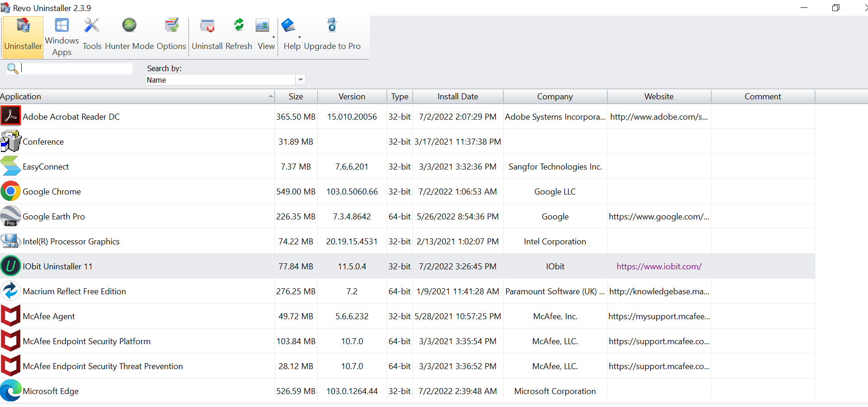This screenshot has width=868, height=407.
Task: Click install date 3/17/2021 11:37:38 PM
Action: coord(458,142)
